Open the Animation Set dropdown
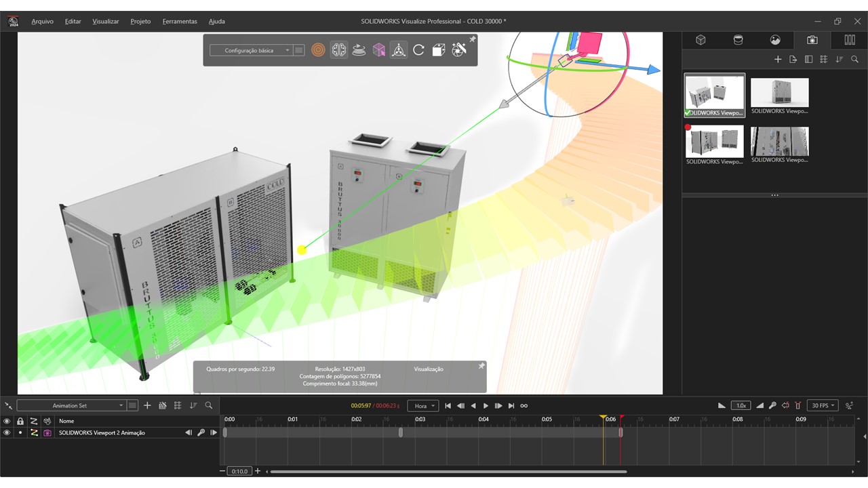Viewport: 868px width, 488px height. pos(72,405)
